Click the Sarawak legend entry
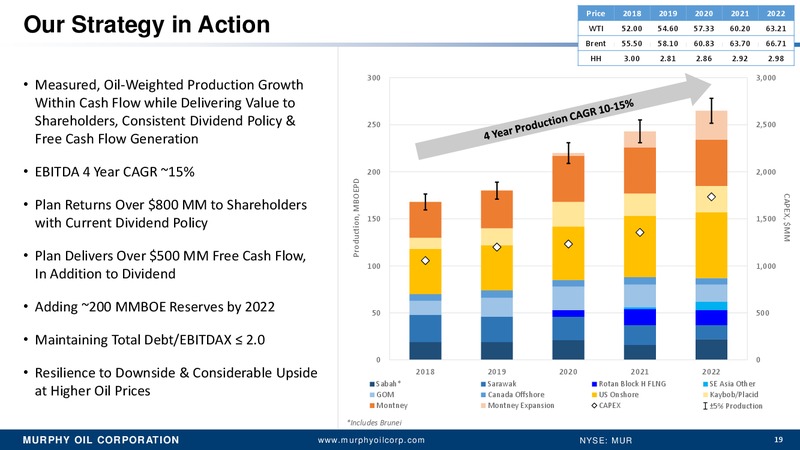The width and height of the screenshot is (800, 450). [498, 384]
